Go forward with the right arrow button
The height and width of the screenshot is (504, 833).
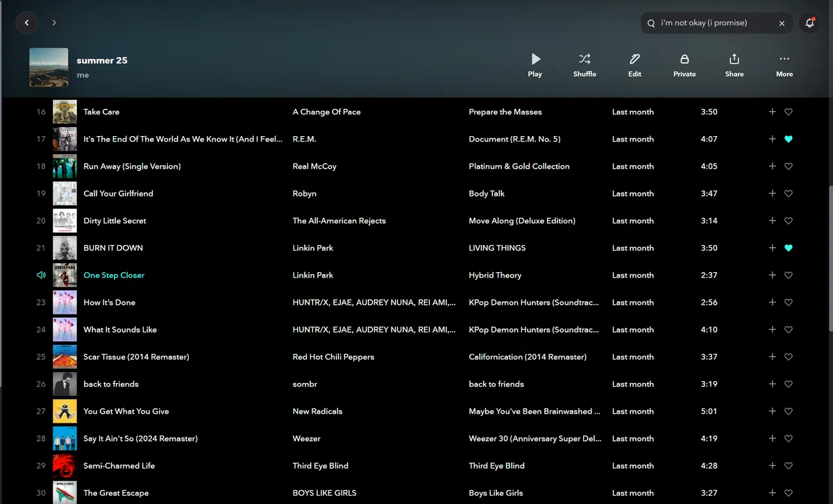click(x=54, y=23)
